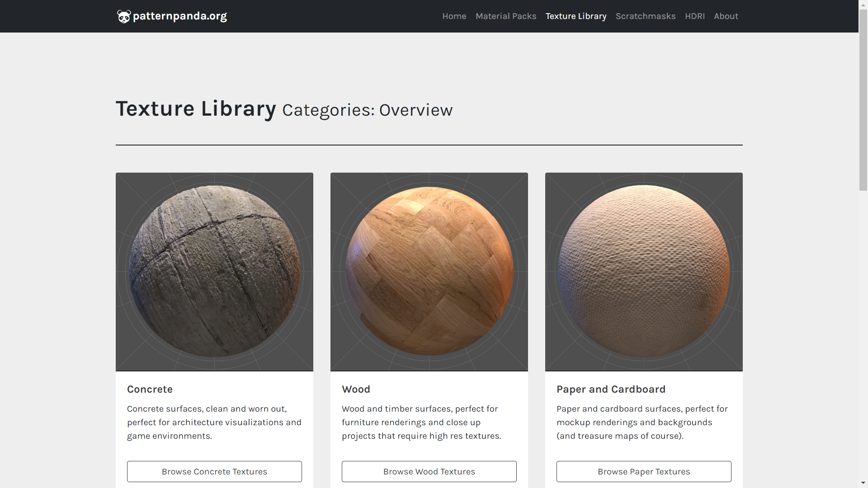This screenshot has width=868, height=488.
Task: Open the Paper and Cardboard heading
Action: pos(611,389)
